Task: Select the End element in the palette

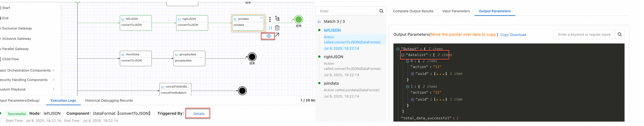Action: 5,18
